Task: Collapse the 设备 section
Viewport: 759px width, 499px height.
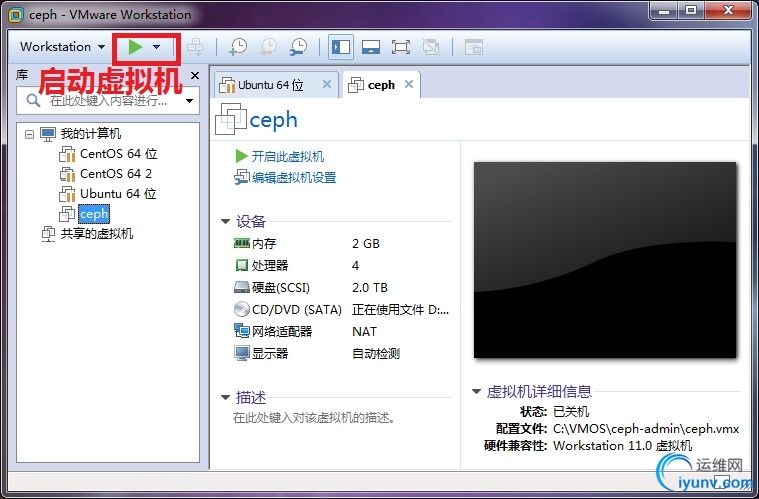Action: click(225, 221)
